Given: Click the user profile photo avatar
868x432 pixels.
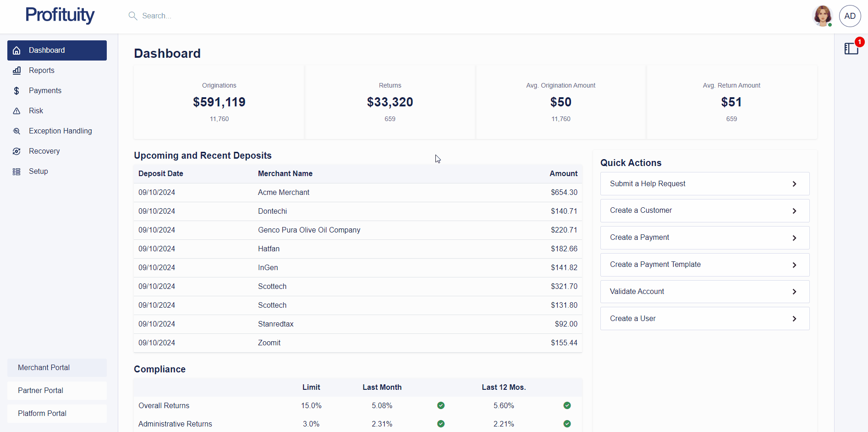Looking at the screenshot, I should [x=822, y=16].
